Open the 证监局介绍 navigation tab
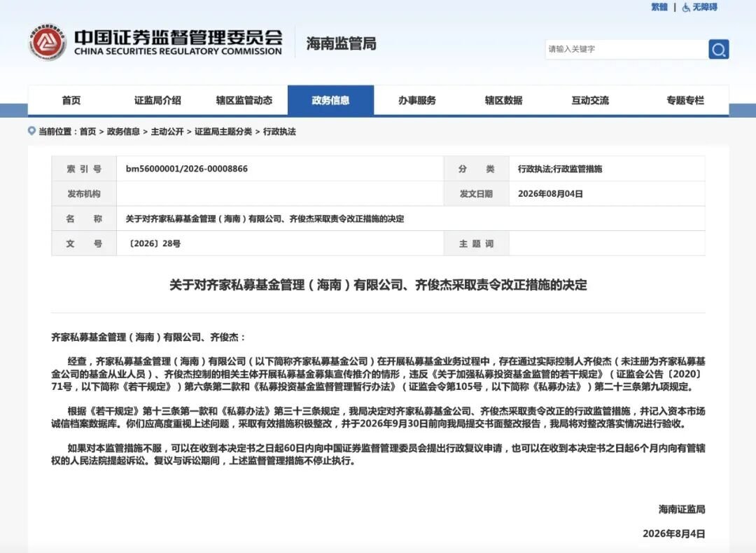This screenshot has height=553, width=756. pyautogui.click(x=157, y=100)
